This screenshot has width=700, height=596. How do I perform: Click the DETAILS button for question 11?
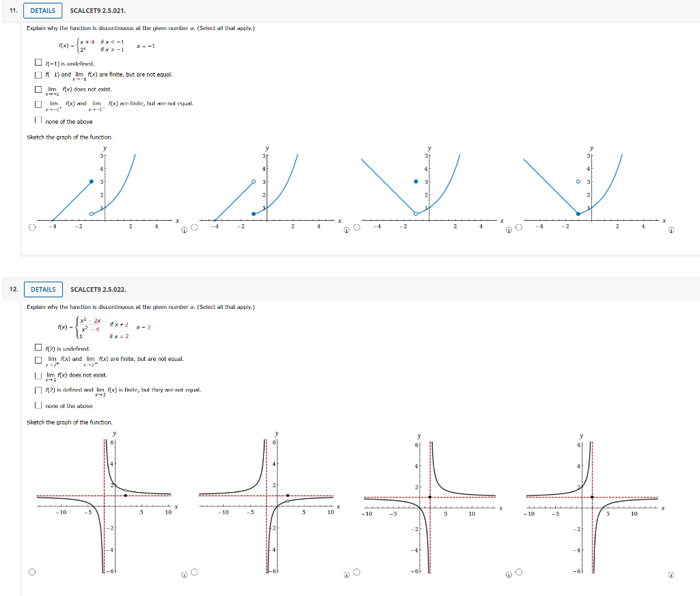[x=42, y=10]
